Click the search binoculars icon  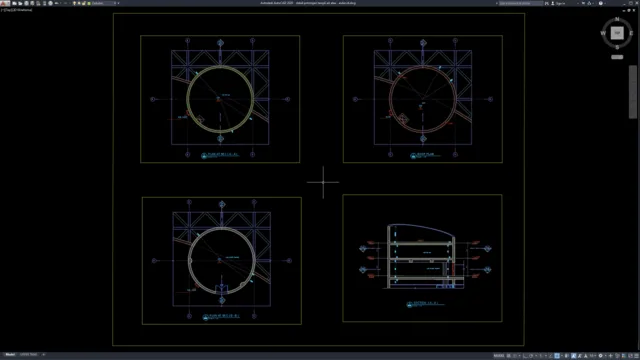[547, 3]
